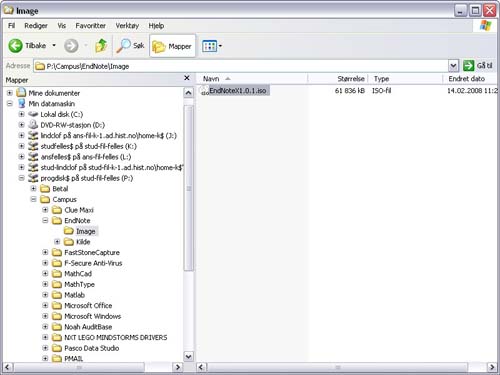Click the Pasco Data Studio folder icon
The height and width of the screenshot is (375, 500).
tap(57, 348)
